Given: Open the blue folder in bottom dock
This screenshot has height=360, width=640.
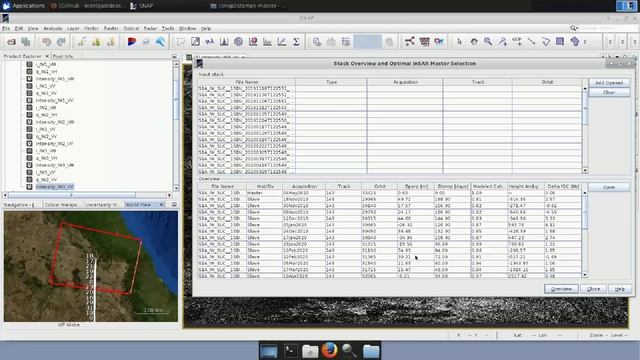Looking at the screenshot, I should 371,351.
